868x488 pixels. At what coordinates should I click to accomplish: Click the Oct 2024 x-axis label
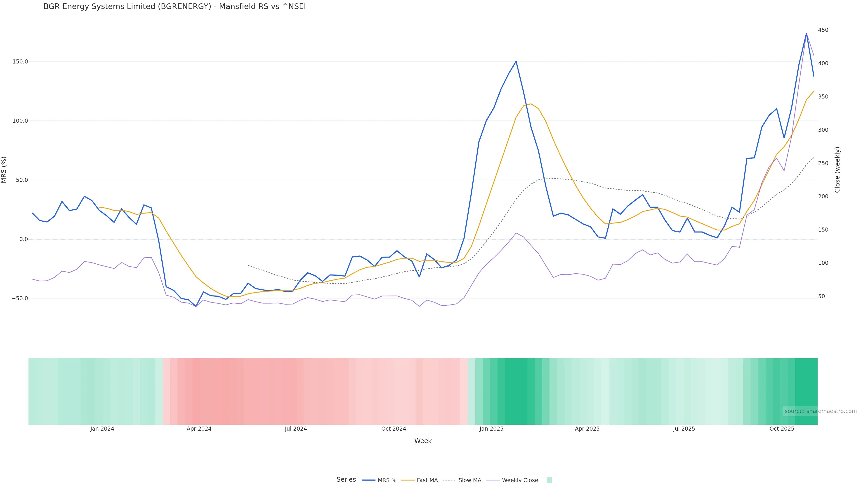393,429
